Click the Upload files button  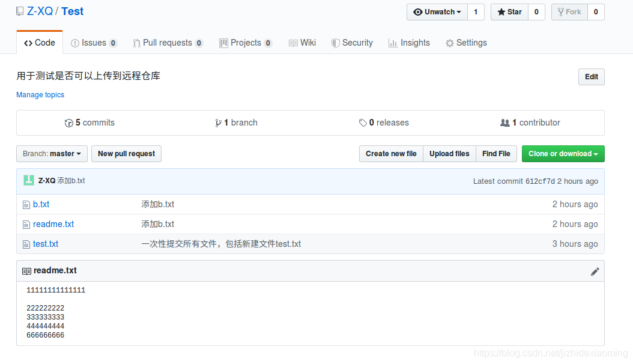point(449,154)
